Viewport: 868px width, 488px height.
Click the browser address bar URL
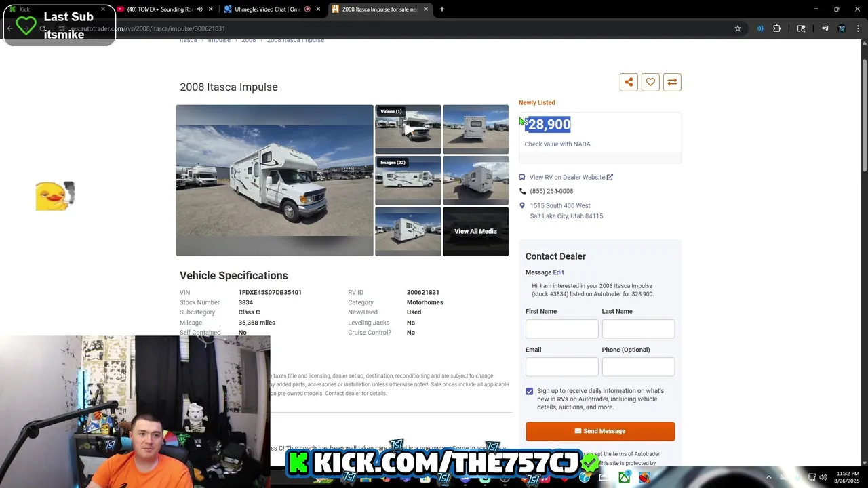148,28
